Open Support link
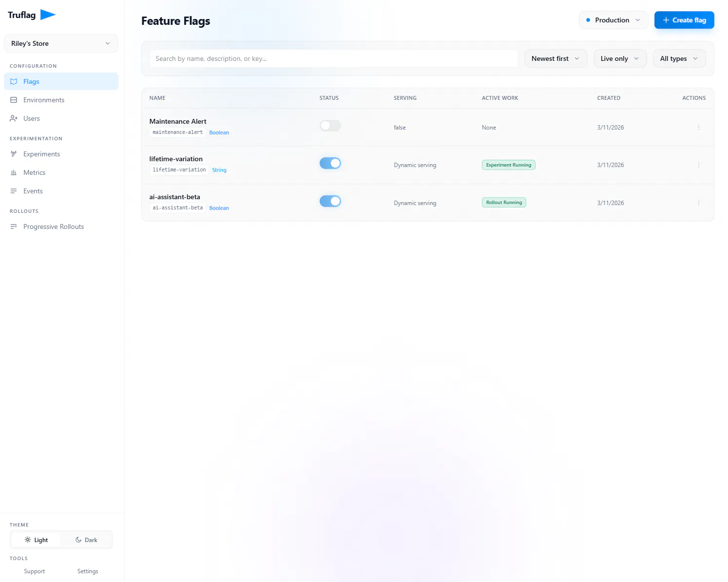 point(35,571)
